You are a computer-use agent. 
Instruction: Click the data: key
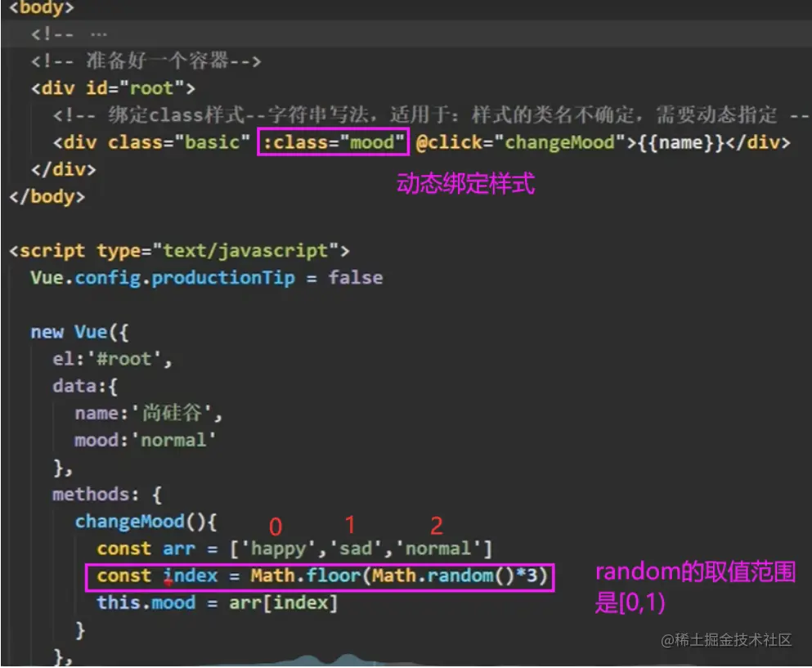(80, 386)
